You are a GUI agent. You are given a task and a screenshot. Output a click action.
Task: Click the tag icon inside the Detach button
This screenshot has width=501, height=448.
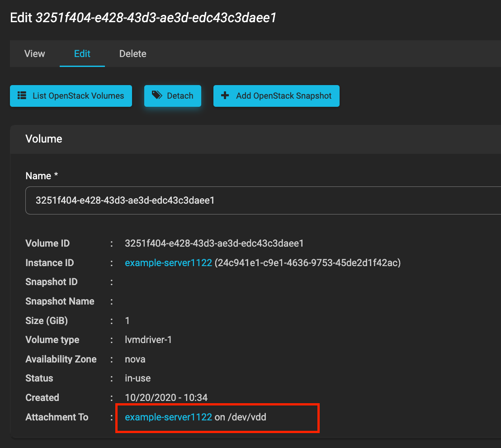[x=157, y=95]
